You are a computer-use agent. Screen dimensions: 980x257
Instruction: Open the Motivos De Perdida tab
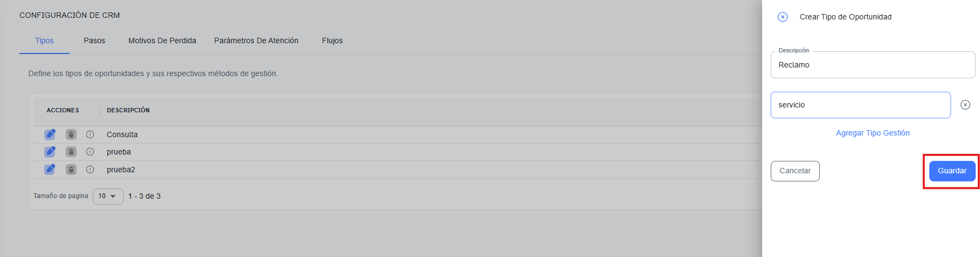[x=162, y=40]
